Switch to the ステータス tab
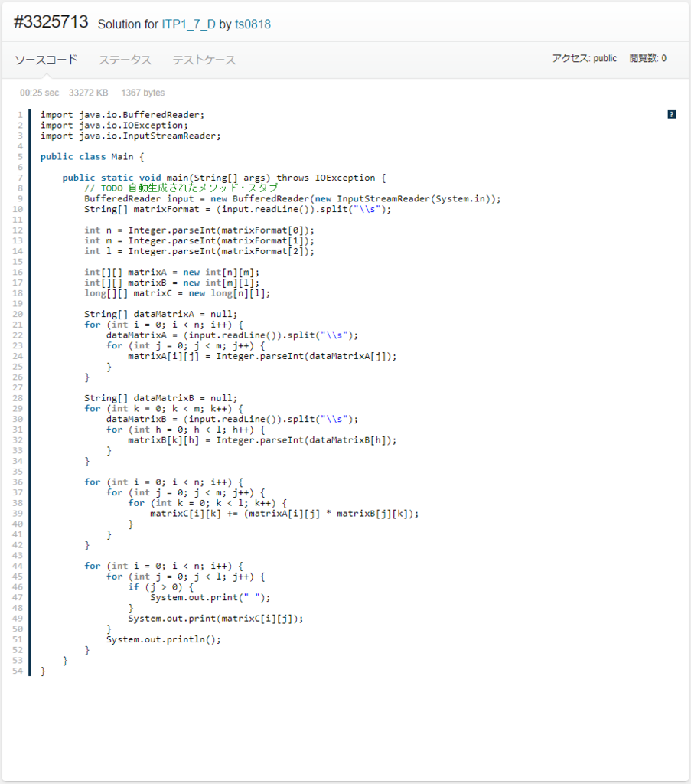The image size is (691, 784). (125, 60)
